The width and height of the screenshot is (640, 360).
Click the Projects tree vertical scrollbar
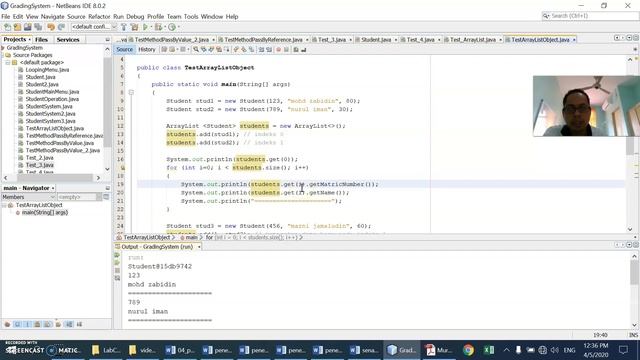(x=107, y=108)
